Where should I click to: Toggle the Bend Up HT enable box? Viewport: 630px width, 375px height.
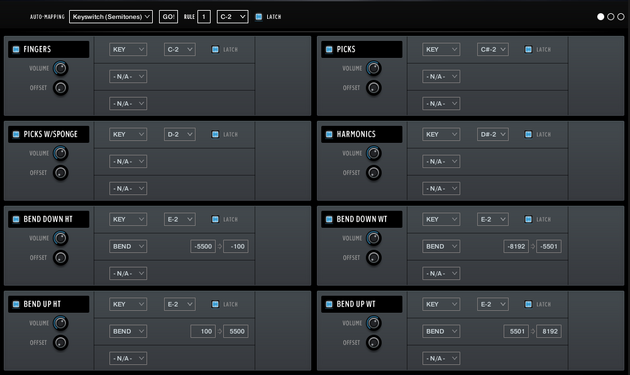(x=16, y=304)
